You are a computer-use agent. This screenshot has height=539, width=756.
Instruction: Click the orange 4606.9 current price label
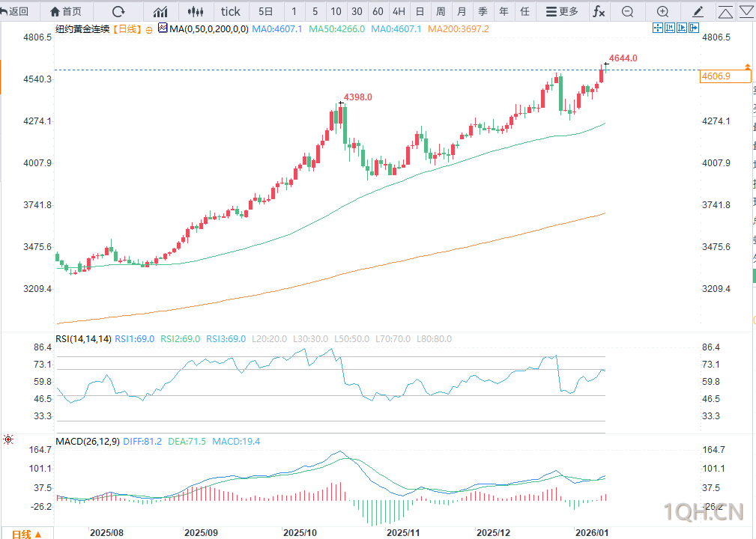724,76
